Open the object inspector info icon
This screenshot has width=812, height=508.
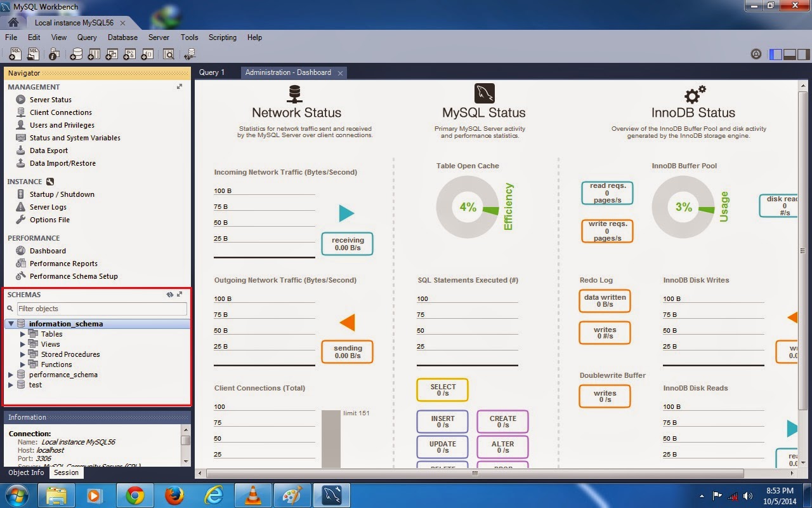coord(55,55)
